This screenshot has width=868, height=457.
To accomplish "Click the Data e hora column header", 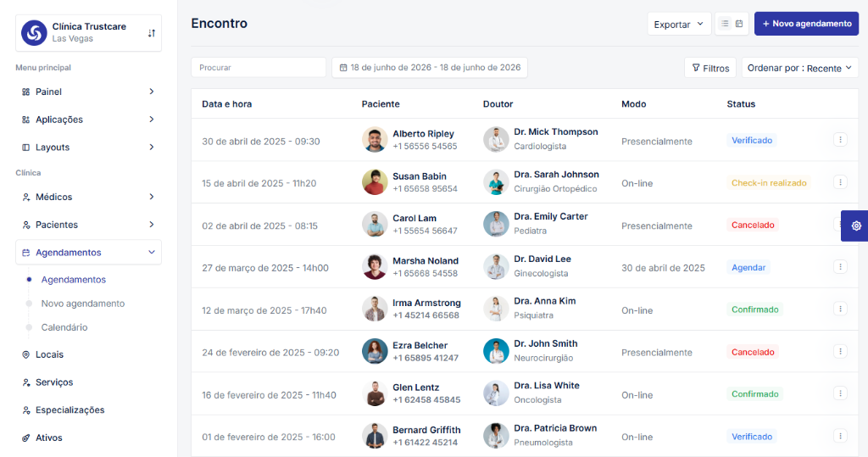I will pyautogui.click(x=227, y=104).
